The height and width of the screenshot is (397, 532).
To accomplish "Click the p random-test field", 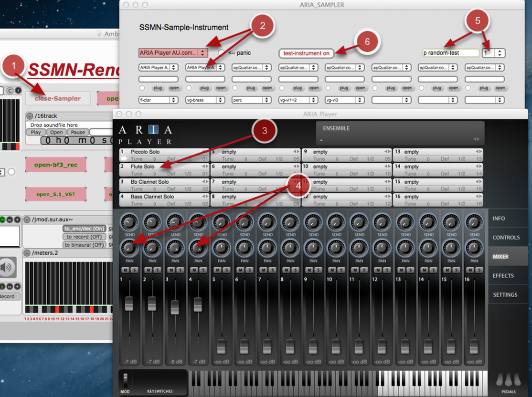I will click(451, 53).
